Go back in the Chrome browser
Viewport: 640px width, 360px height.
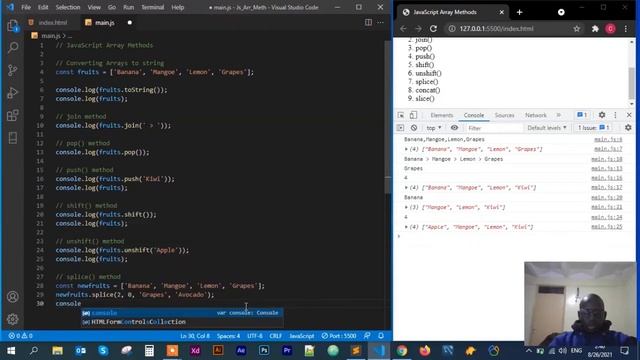(403, 29)
